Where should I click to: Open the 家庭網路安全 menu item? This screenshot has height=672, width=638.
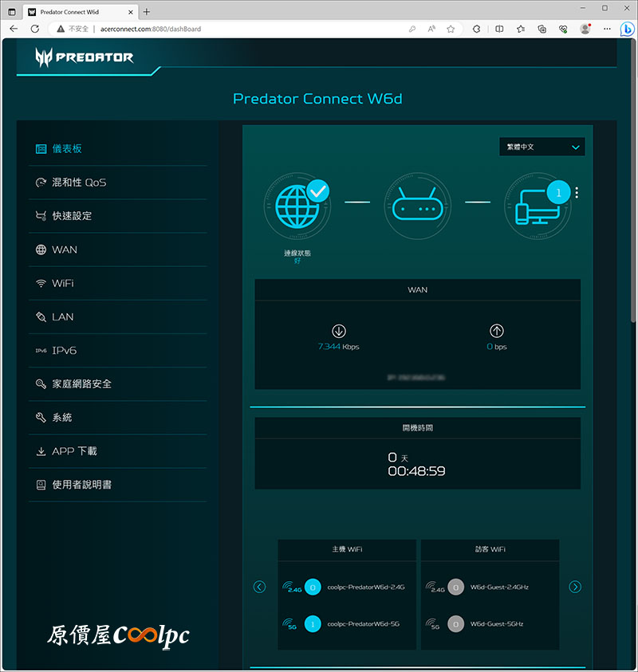(117, 383)
